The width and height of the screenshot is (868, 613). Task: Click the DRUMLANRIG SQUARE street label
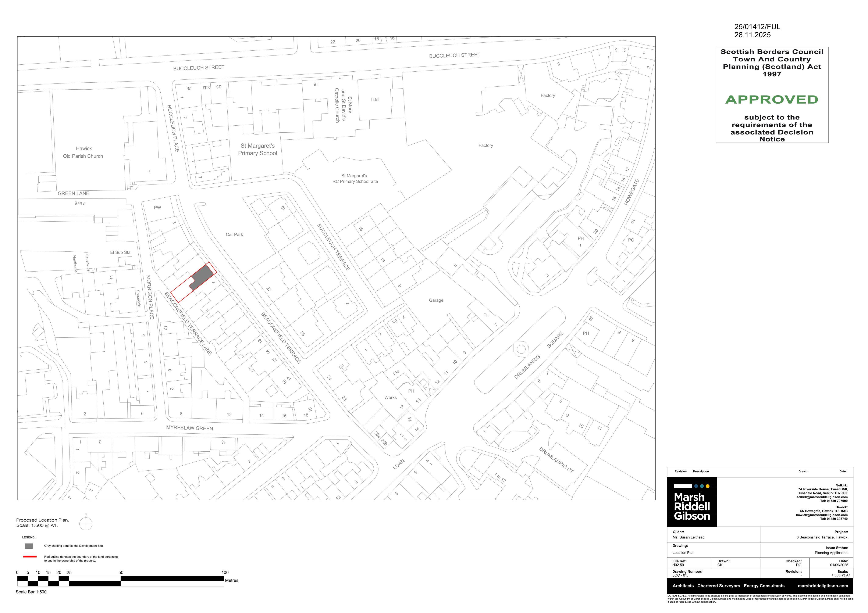[x=539, y=355]
